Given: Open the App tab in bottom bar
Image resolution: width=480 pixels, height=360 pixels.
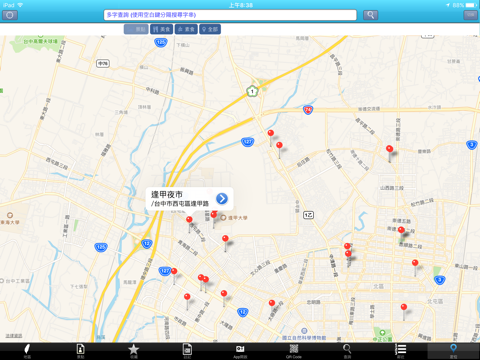Looking at the screenshot, I should (240, 351).
